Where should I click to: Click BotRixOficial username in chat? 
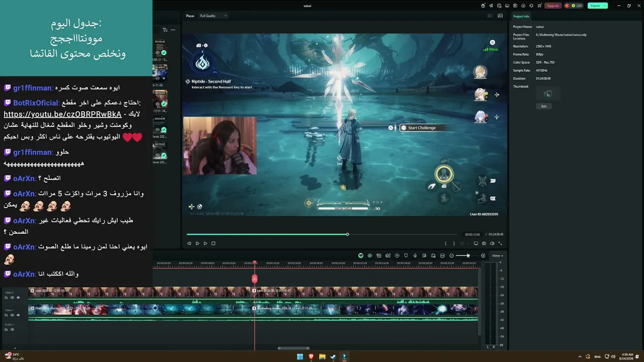[36, 103]
